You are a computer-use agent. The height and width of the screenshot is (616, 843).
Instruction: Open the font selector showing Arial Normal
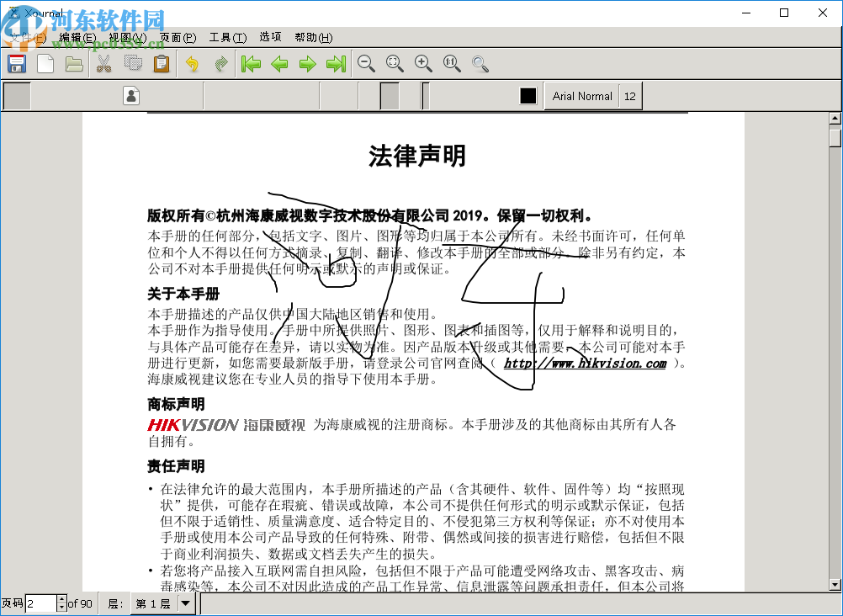581,96
